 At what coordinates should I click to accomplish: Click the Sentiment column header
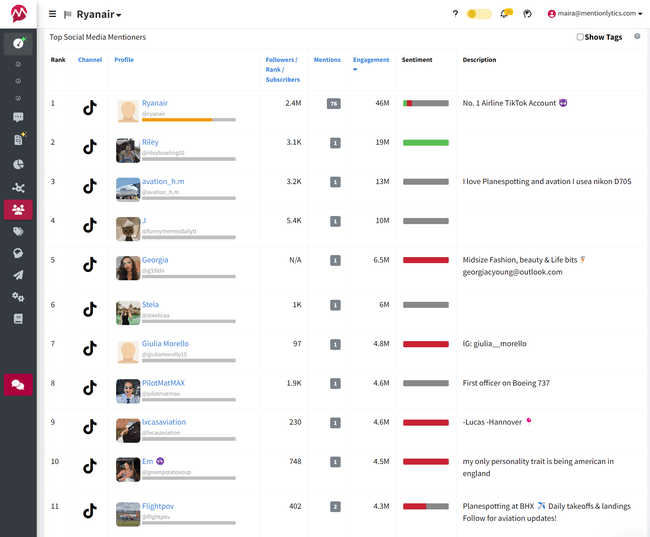[x=417, y=60]
